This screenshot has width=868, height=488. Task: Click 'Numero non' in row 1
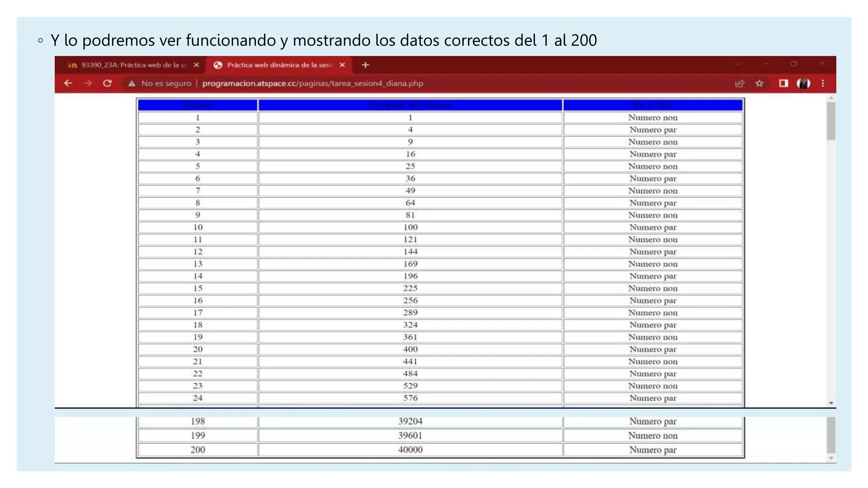(x=653, y=118)
